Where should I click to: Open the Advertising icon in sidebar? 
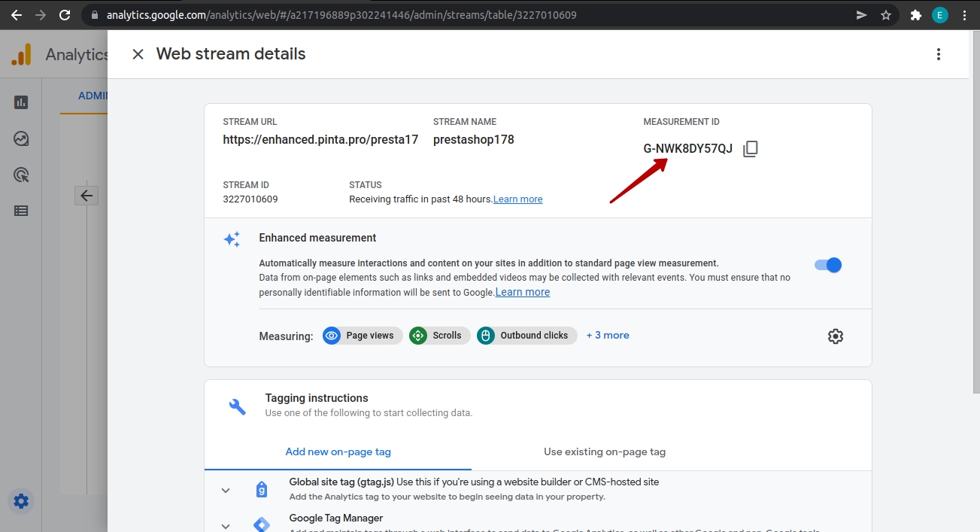tap(21, 175)
